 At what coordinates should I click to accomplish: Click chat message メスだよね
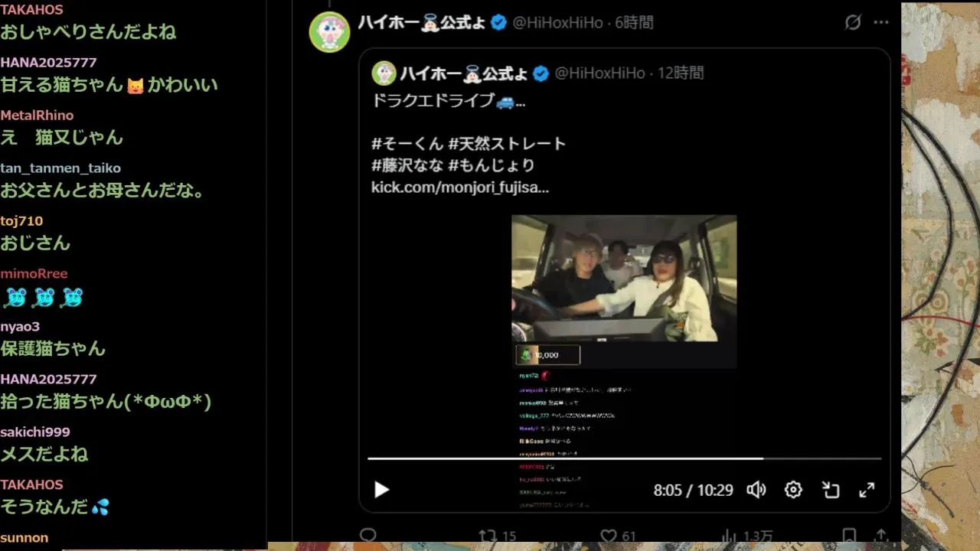click(x=44, y=455)
